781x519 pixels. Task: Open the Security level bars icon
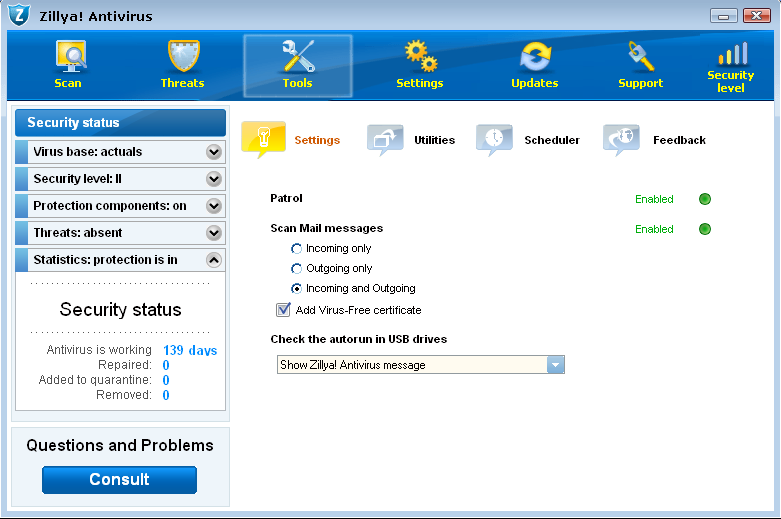tap(732, 53)
